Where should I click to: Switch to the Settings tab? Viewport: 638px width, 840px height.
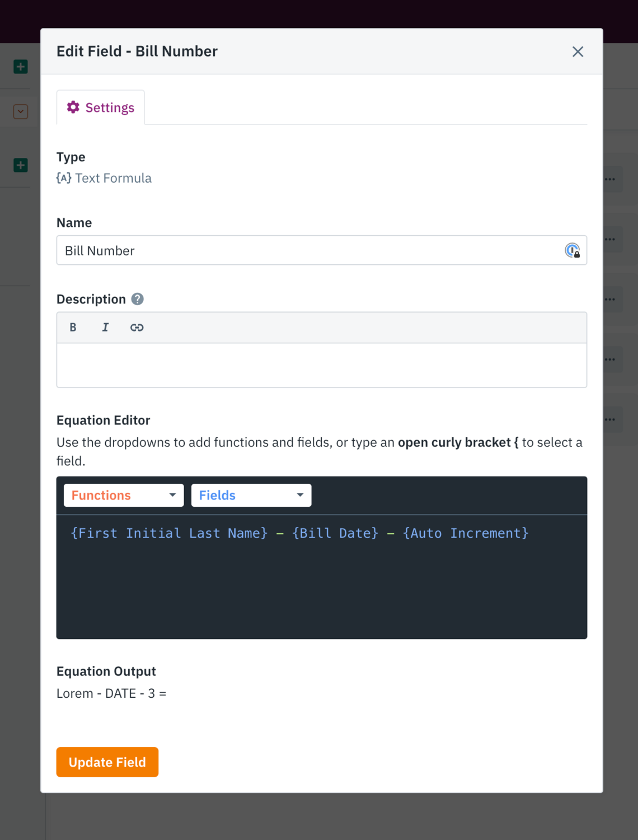point(101,108)
